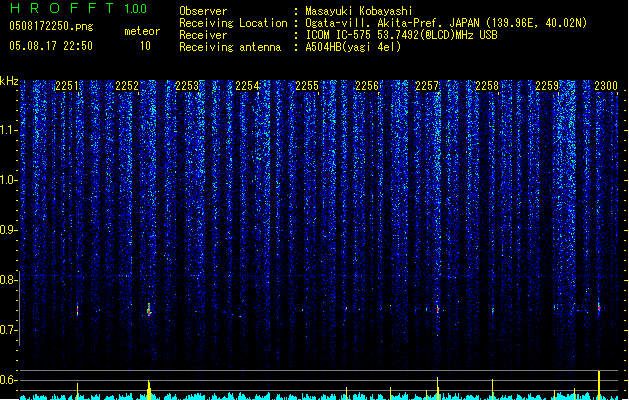Click the 2256 time marker

pos(367,86)
